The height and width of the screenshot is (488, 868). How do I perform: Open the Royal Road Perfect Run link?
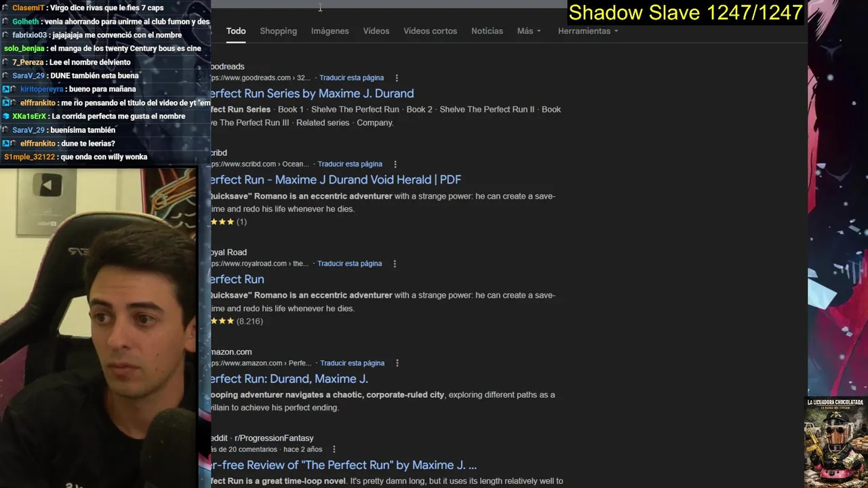[237, 279]
